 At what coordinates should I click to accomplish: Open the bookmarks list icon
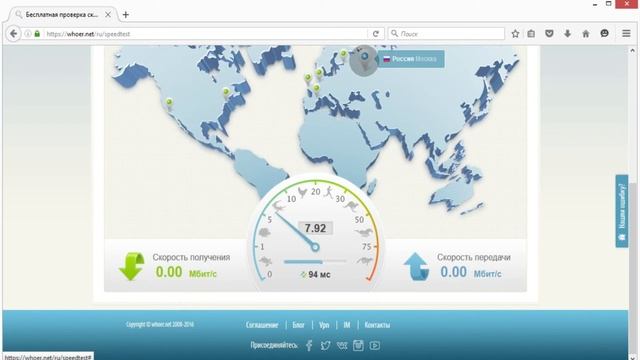click(x=531, y=34)
